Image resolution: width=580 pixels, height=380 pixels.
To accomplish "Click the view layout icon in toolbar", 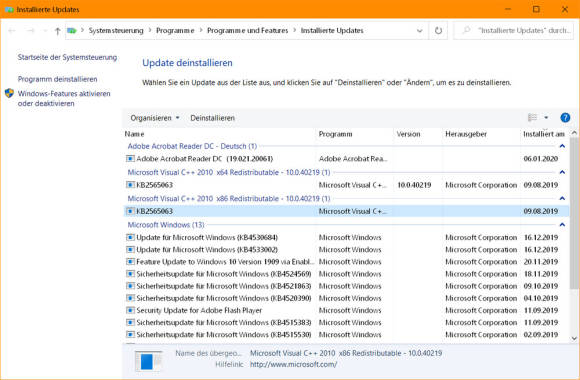I will click(532, 118).
